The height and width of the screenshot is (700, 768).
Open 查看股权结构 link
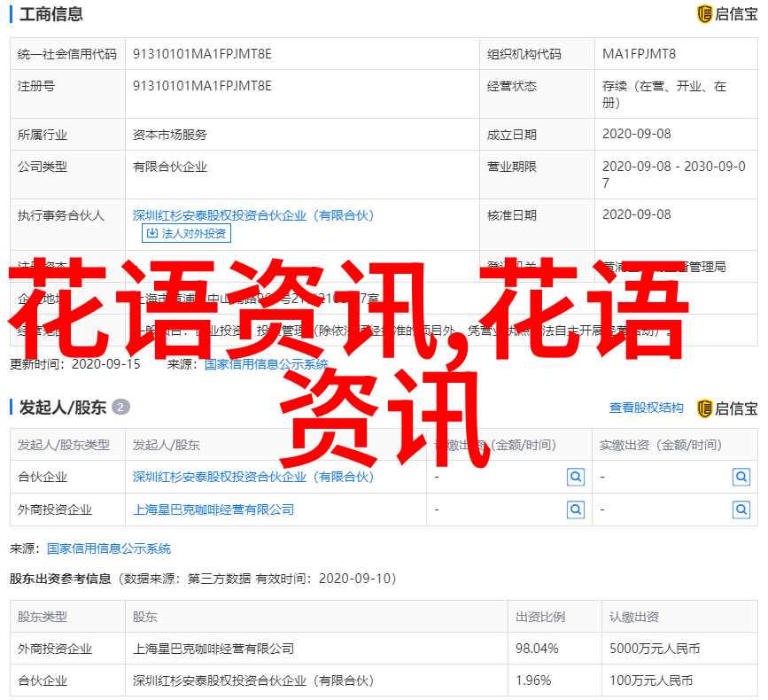[x=646, y=408]
